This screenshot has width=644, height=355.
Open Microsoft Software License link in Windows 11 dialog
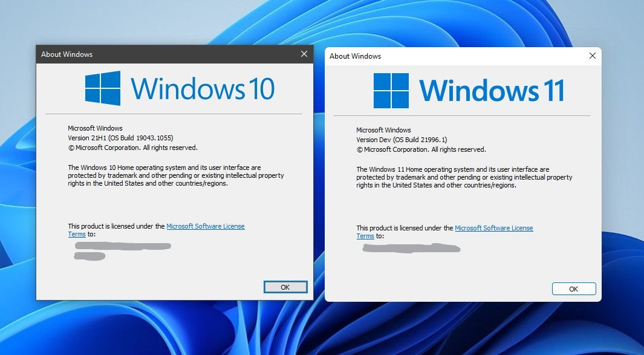point(493,228)
